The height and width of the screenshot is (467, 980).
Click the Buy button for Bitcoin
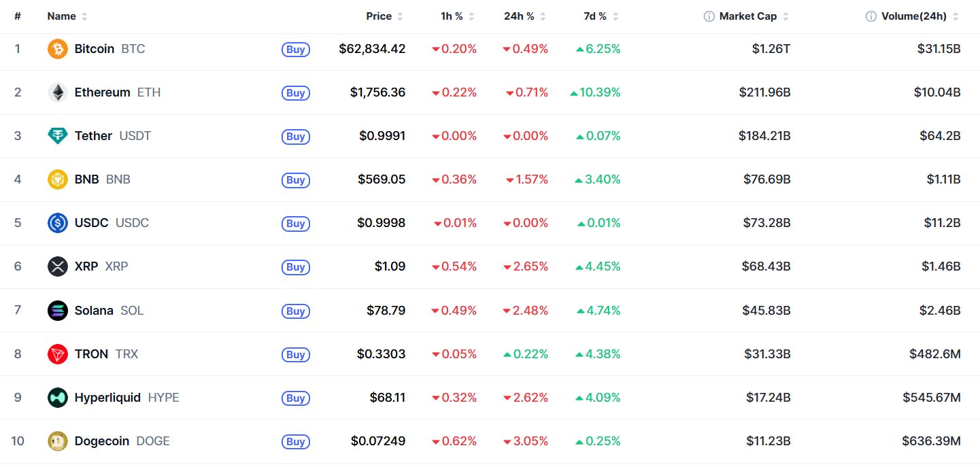[296, 49]
